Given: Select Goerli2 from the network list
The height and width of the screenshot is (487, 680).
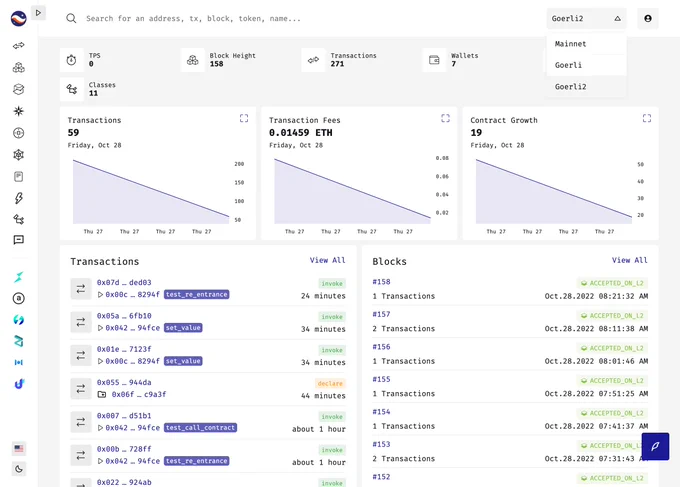Looking at the screenshot, I should (586, 87).
